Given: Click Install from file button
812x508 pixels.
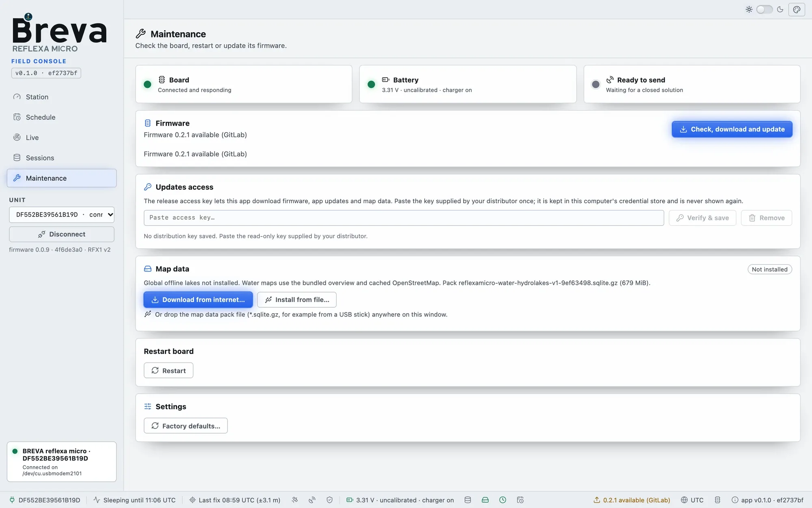Looking at the screenshot, I should (x=297, y=300).
